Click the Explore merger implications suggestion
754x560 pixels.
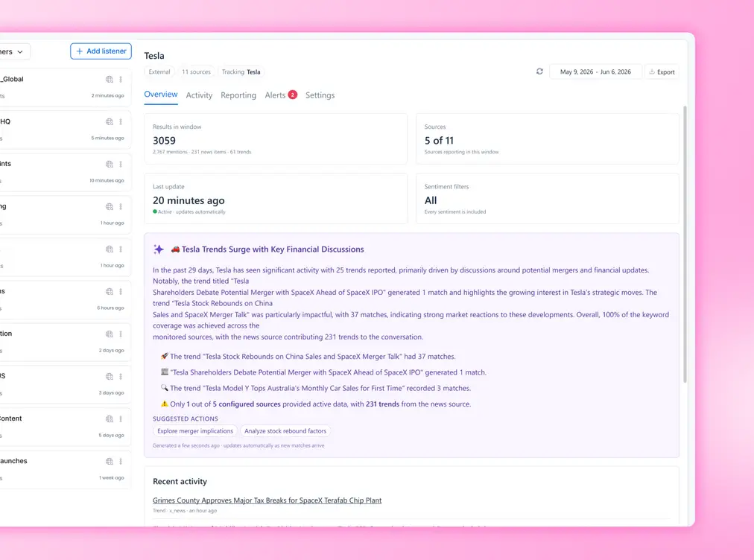click(195, 430)
